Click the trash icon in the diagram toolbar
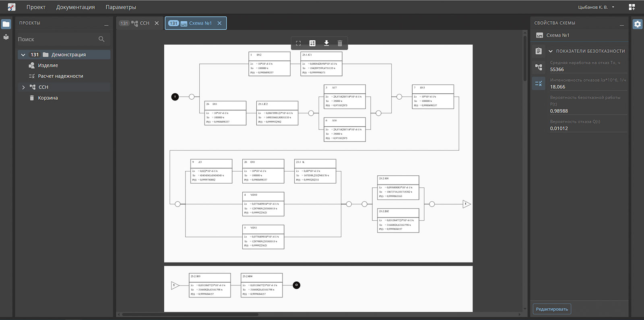 [x=340, y=43]
